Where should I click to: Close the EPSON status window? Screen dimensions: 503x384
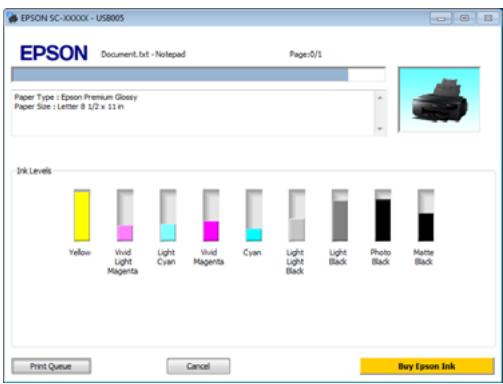(x=488, y=18)
